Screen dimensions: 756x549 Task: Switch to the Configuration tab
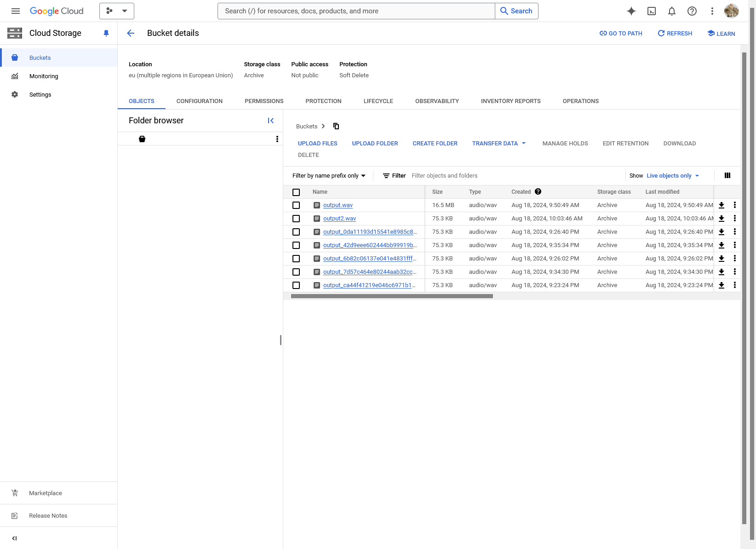coord(200,101)
